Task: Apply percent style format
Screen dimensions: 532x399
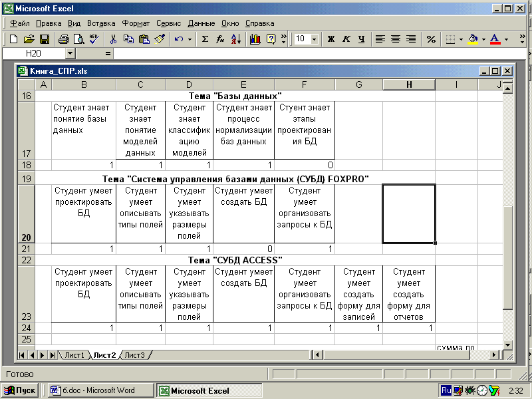Action: click(431, 39)
